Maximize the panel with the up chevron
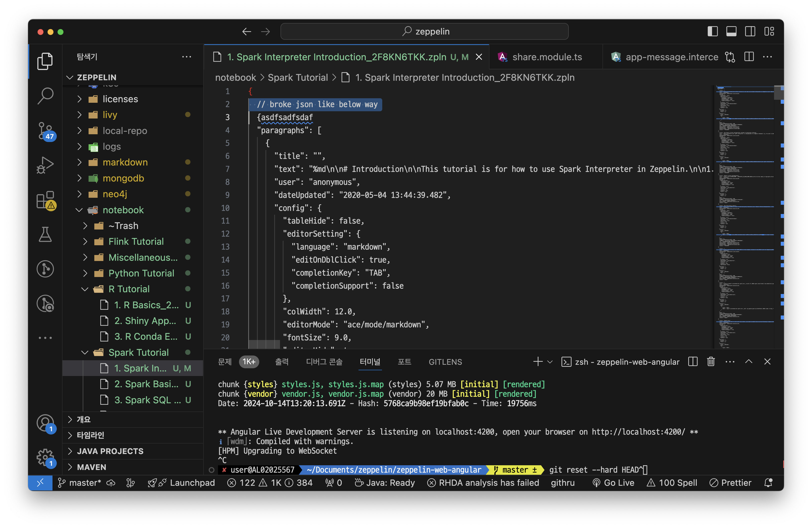 (748, 361)
